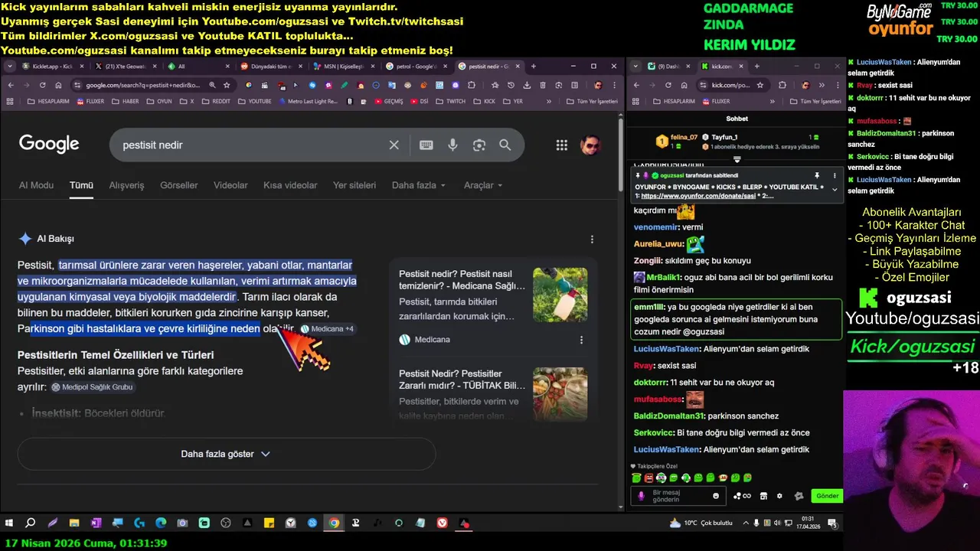Switch to the Görseller results tab
The height and width of the screenshot is (551, 980).
tap(178, 185)
